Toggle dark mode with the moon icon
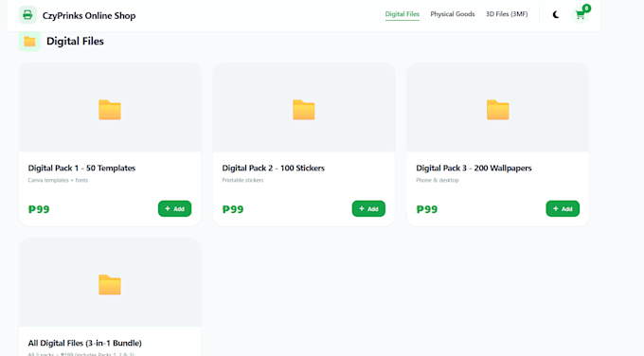Viewport: 644px width, 356px height. click(x=556, y=15)
